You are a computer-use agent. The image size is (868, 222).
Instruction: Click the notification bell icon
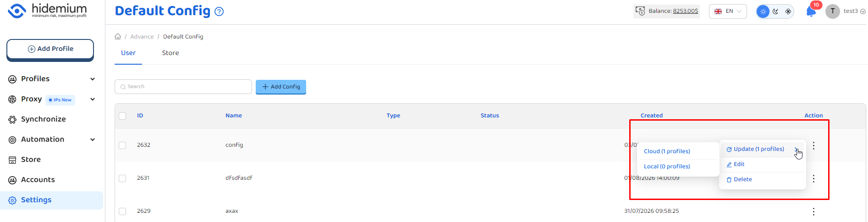tap(811, 11)
